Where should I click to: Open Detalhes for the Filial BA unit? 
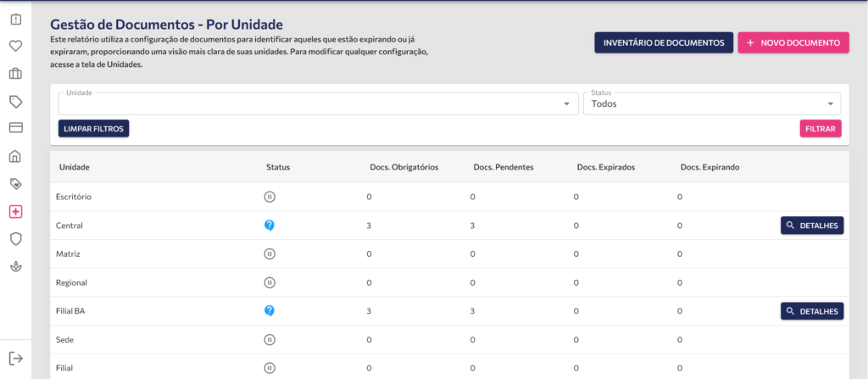click(x=812, y=311)
